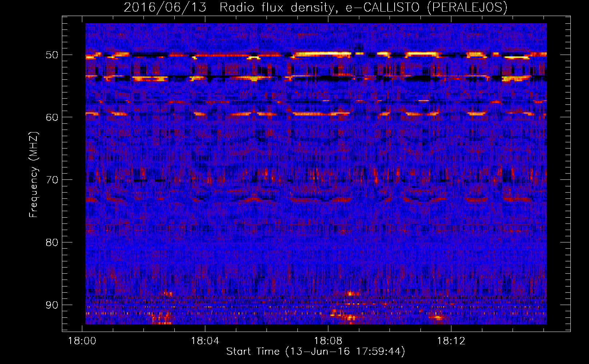Click the 80 frequency tick label
This screenshot has height=364, width=589.
click(x=52, y=242)
